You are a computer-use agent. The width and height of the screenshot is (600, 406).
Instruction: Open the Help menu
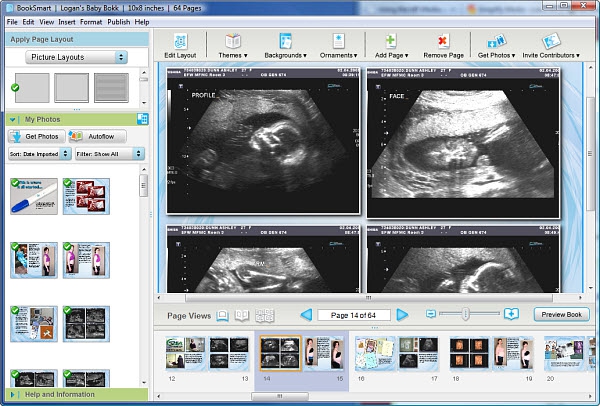click(x=142, y=22)
